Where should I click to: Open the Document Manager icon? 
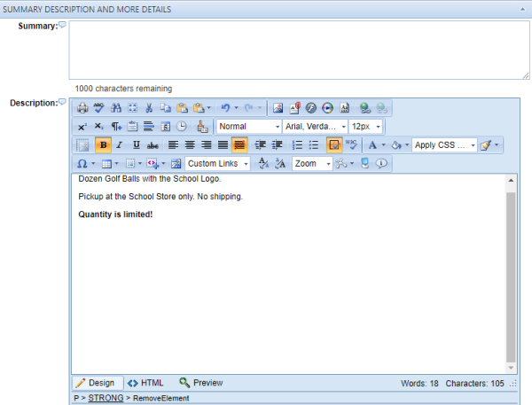pos(294,108)
